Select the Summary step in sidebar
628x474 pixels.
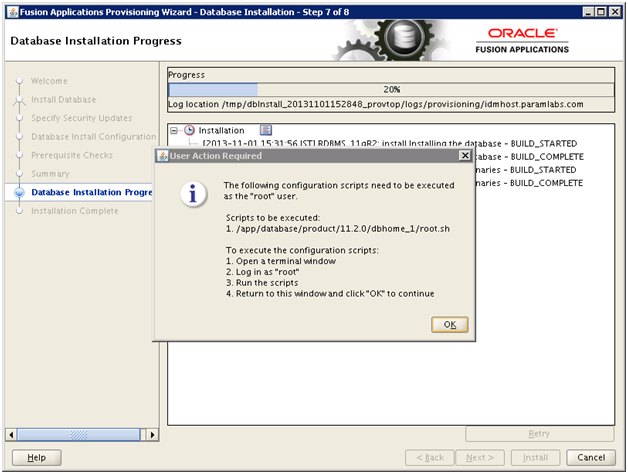point(50,173)
